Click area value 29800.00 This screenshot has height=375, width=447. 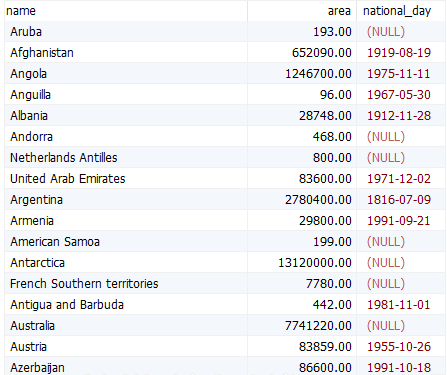click(x=325, y=221)
